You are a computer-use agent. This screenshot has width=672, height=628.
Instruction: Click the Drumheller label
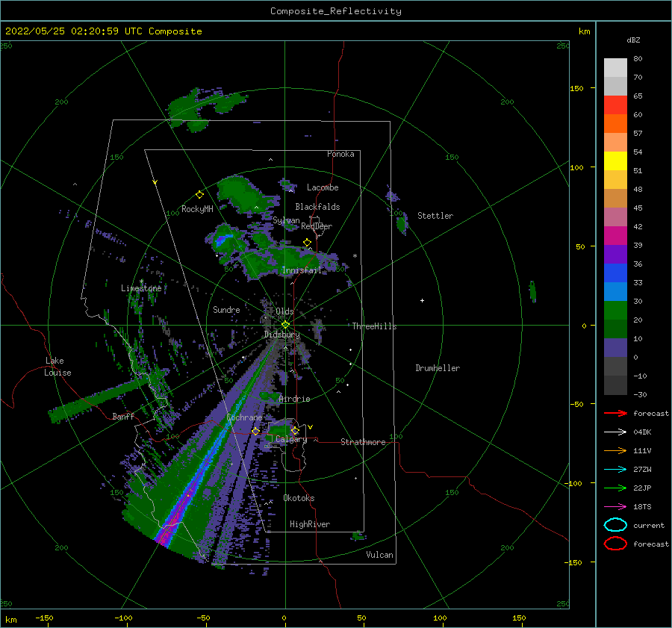(438, 368)
